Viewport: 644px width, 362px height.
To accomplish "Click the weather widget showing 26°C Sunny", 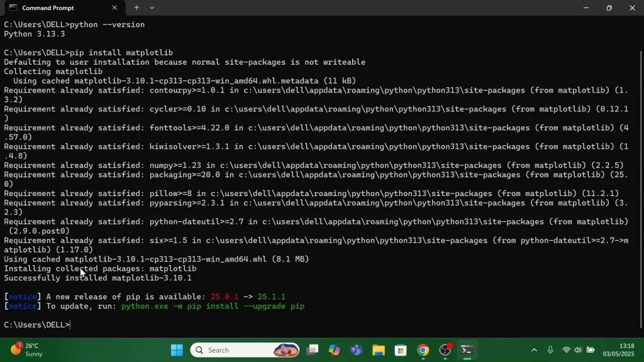I will (x=27, y=349).
